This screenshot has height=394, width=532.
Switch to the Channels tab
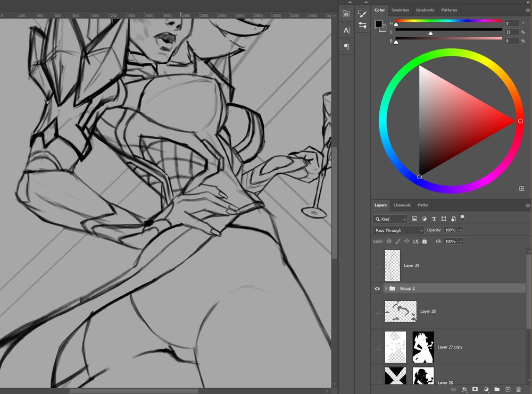[x=402, y=205]
